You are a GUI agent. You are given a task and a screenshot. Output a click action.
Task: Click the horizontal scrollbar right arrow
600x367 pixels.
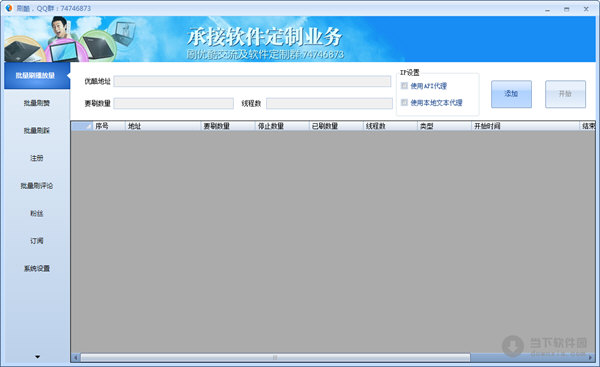(x=591, y=357)
